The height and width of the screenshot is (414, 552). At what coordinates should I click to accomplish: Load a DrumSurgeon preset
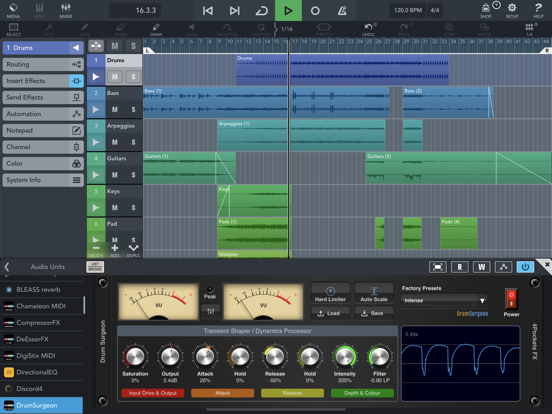[x=330, y=313]
